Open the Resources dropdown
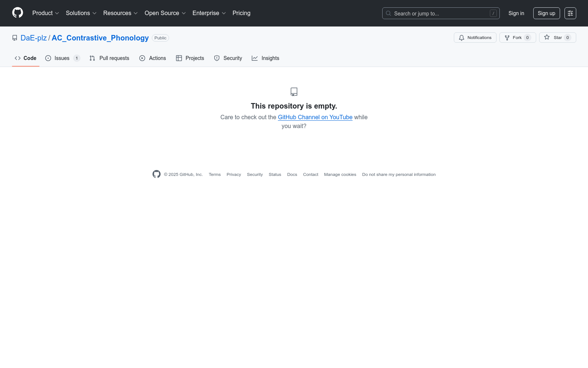This screenshot has width=588, height=368. click(x=120, y=13)
